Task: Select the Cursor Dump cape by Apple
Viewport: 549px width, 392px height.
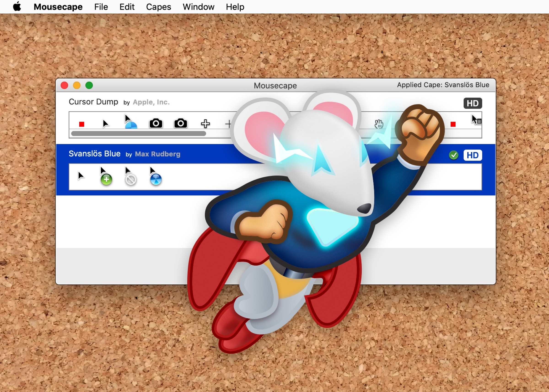Action: [x=94, y=102]
